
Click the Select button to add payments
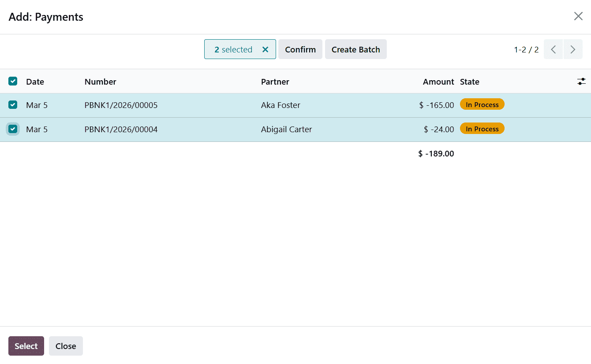point(26,346)
